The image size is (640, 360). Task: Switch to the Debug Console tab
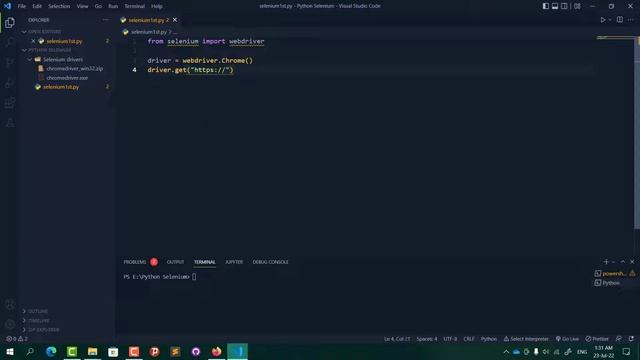pyautogui.click(x=270, y=262)
